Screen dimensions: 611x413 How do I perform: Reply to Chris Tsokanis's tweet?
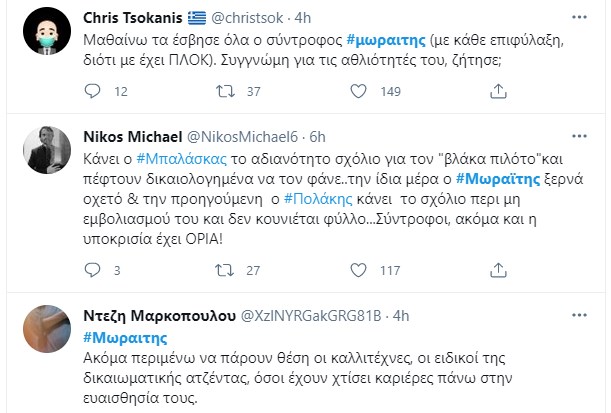(x=94, y=93)
